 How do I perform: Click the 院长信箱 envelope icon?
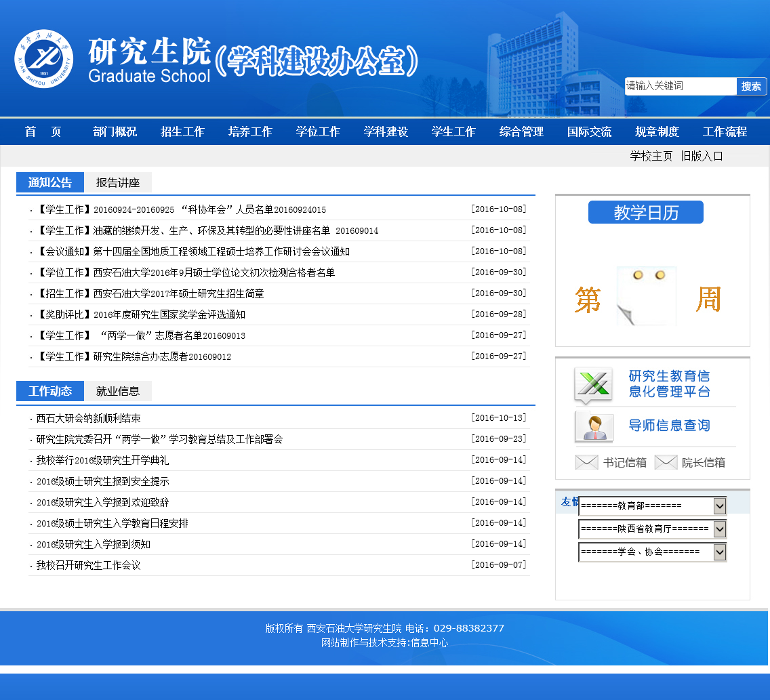pos(666,463)
